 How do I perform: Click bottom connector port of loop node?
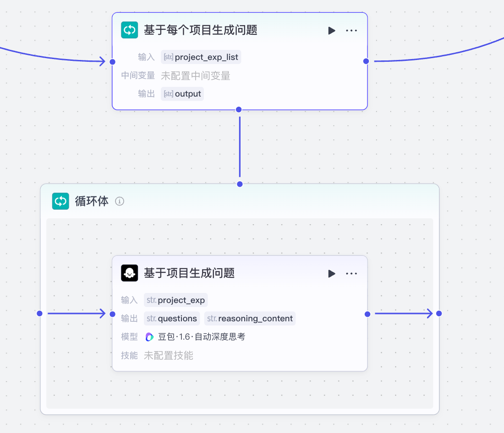click(238, 109)
